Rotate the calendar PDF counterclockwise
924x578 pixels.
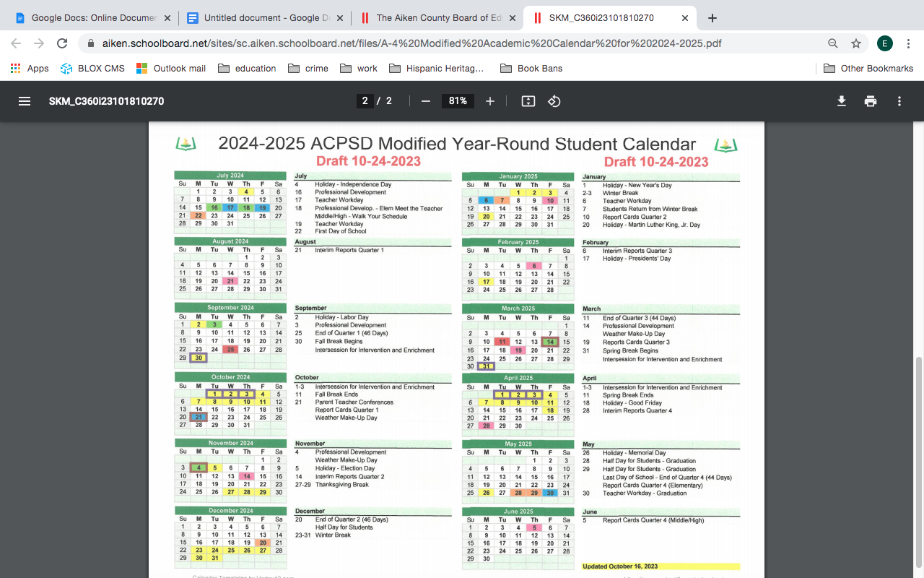pyautogui.click(x=554, y=101)
